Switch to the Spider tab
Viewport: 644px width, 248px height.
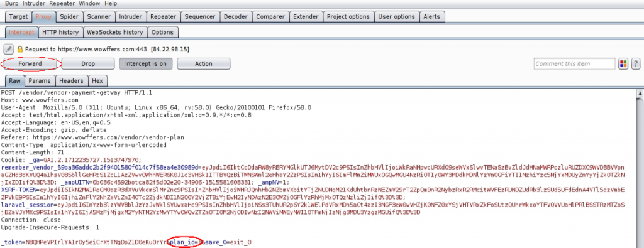point(69,17)
